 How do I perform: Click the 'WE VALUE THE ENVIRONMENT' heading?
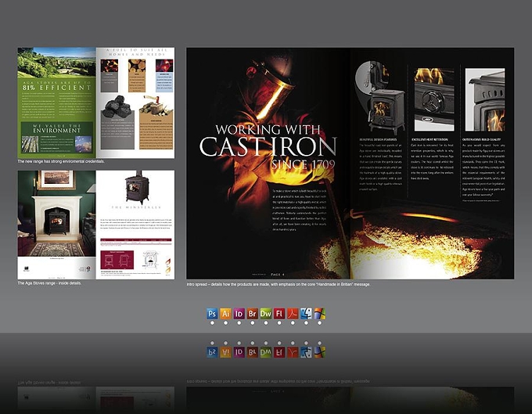[x=56, y=128]
